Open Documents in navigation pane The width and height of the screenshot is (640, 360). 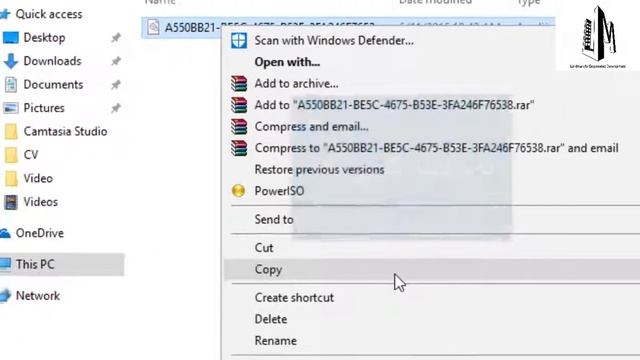[53, 84]
